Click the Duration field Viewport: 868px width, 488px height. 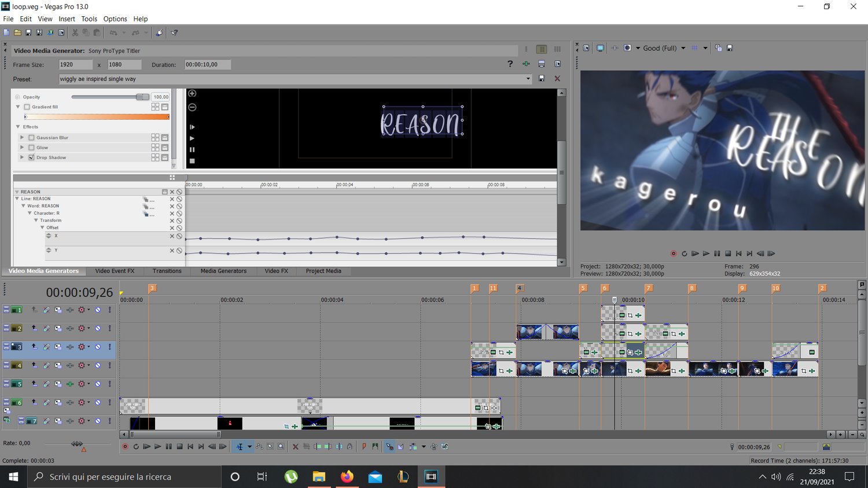pyautogui.click(x=207, y=64)
